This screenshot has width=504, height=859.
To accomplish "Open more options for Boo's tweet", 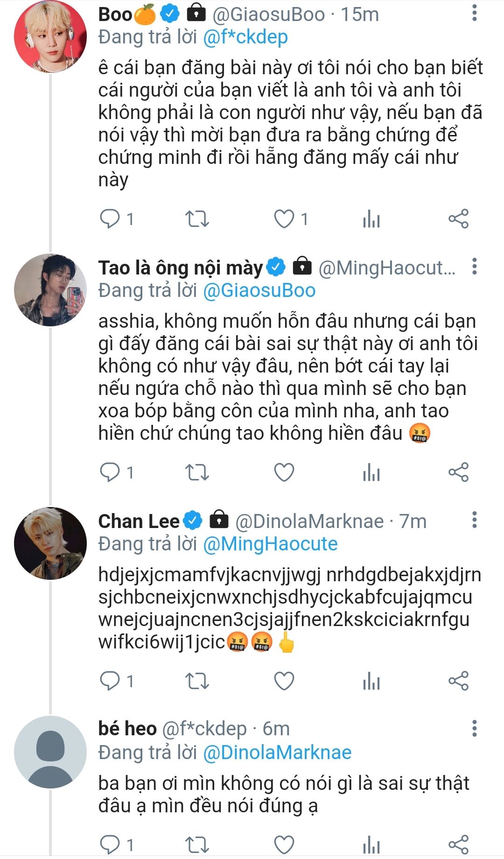I will (x=474, y=13).
